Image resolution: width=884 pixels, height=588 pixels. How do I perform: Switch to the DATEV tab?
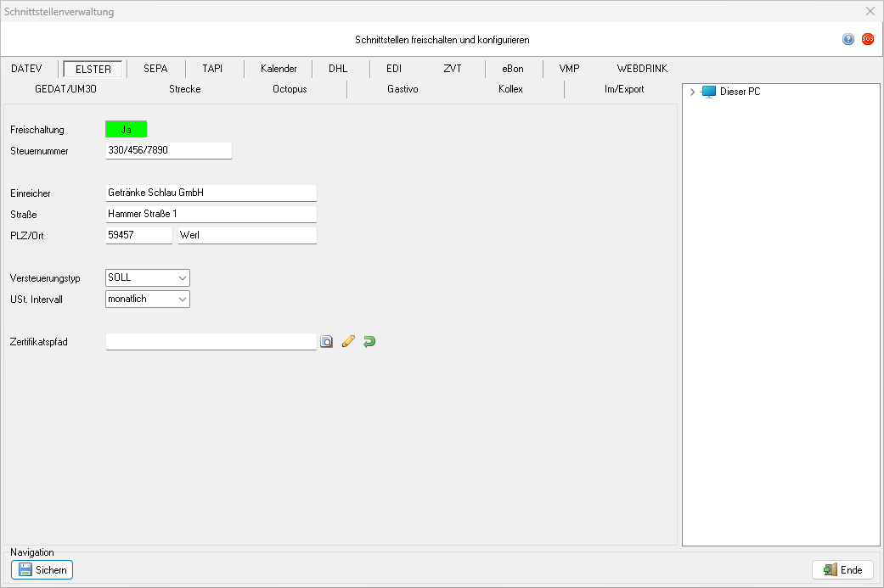[26, 69]
